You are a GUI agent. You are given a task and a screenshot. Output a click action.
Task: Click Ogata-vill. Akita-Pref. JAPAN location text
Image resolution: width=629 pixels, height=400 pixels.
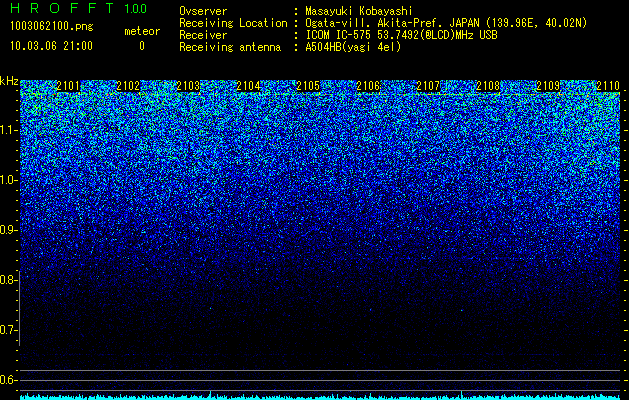[446, 23]
